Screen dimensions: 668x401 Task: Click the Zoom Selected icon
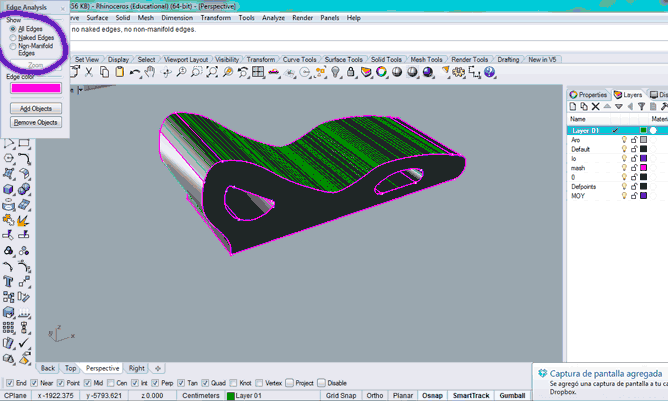(227, 72)
